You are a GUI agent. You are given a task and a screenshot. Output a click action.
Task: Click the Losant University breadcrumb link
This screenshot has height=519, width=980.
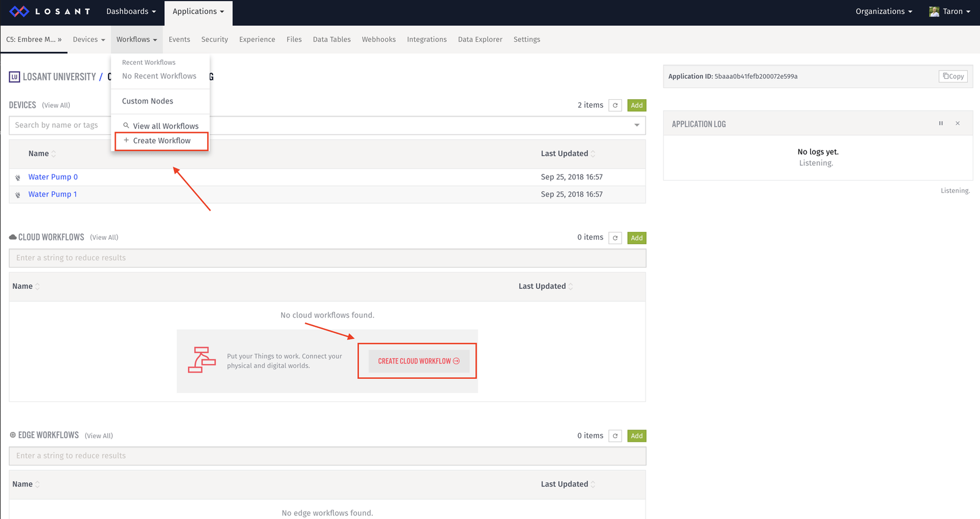tap(59, 77)
